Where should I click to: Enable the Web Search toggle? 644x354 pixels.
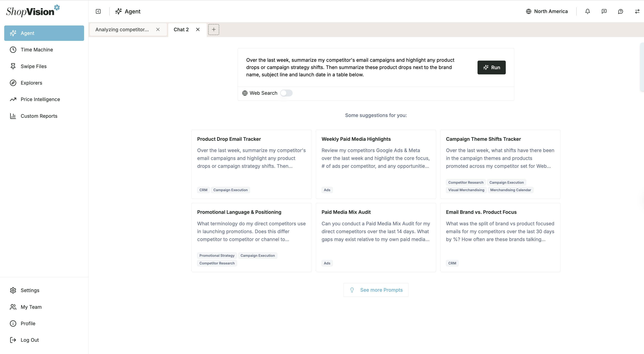coord(286,93)
